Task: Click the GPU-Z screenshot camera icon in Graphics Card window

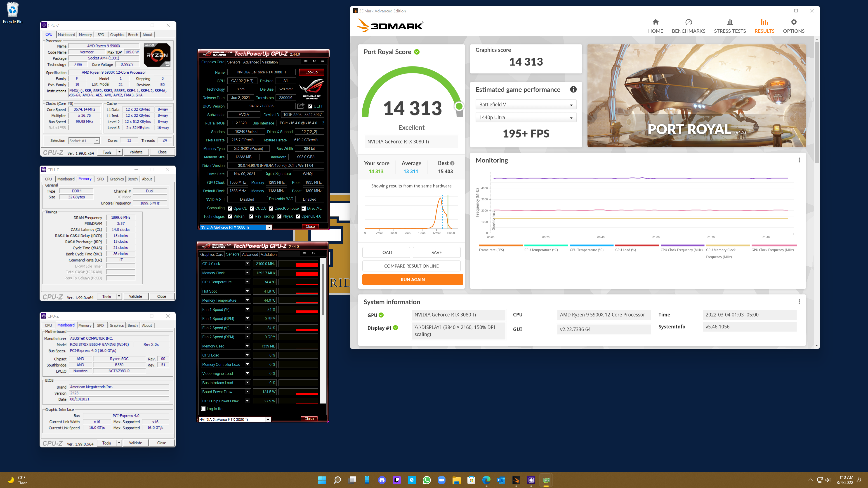Action: click(306, 61)
